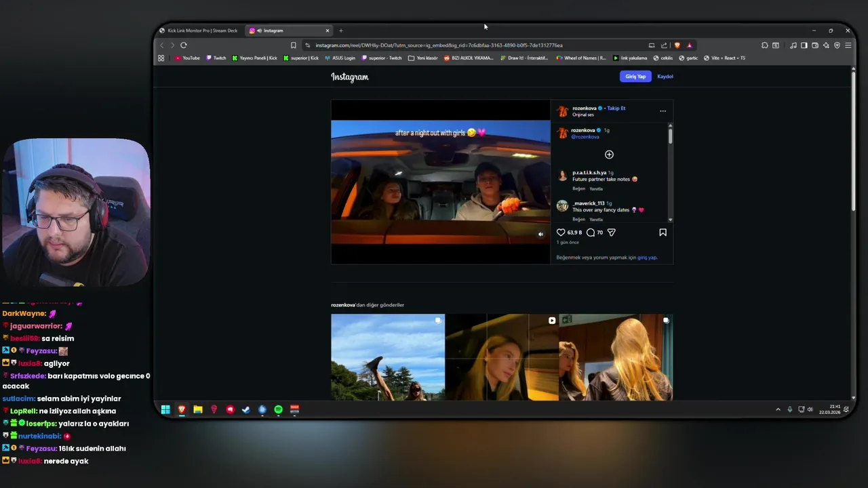Image resolution: width=868 pixels, height=488 pixels.
Task: Open the leather-jacket post thumbnail
Action: click(x=616, y=357)
